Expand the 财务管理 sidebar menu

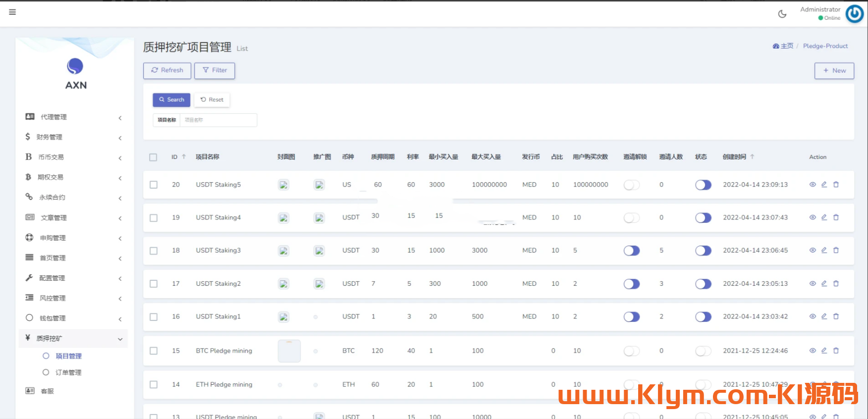73,137
